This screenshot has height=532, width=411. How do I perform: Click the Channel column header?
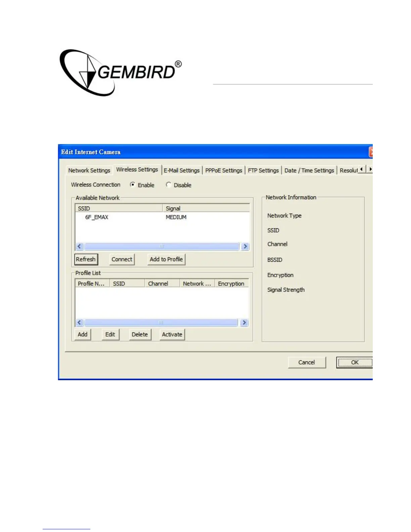[162, 283]
